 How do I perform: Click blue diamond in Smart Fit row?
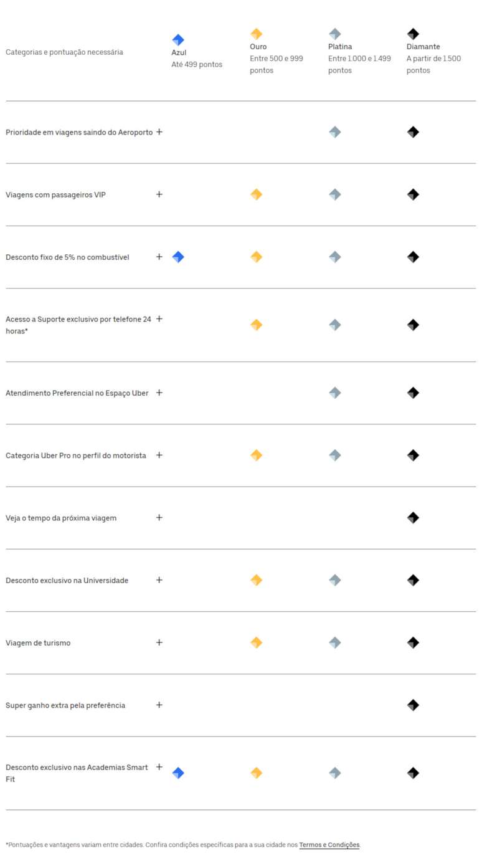pos(178,773)
